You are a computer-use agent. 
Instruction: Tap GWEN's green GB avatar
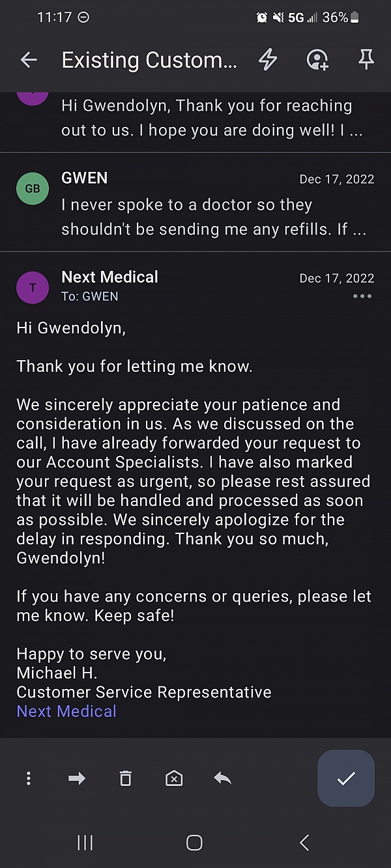tap(33, 188)
